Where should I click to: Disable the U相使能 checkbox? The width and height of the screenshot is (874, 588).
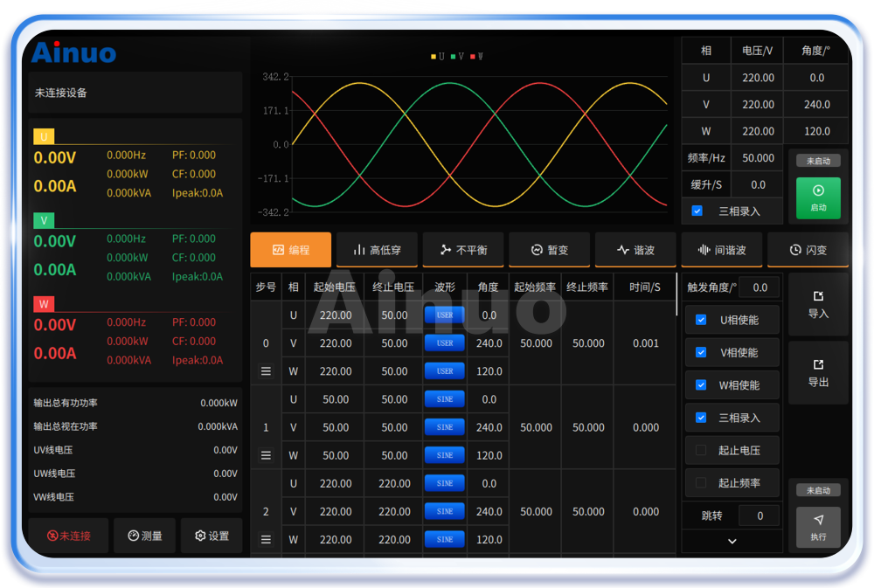pyautogui.click(x=701, y=320)
